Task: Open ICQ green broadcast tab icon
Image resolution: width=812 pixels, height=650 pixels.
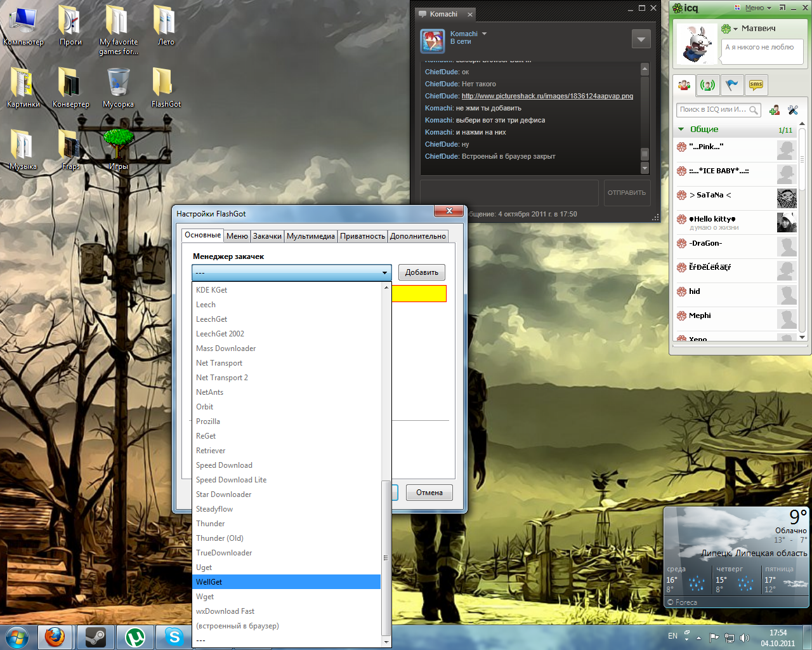Action: tap(708, 84)
